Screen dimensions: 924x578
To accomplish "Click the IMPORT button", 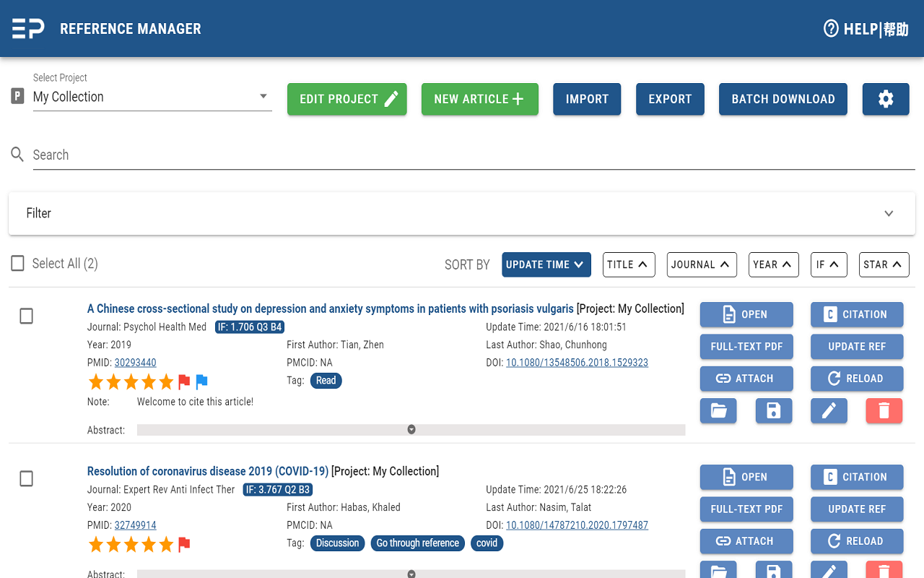I will click(588, 99).
